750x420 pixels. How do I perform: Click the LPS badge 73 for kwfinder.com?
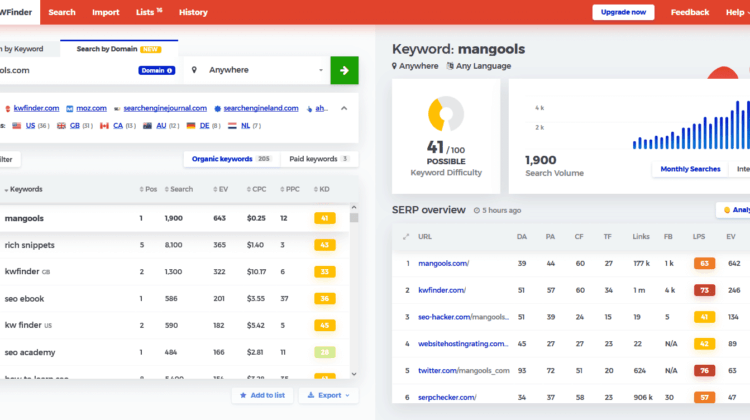click(x=705, y=290)
